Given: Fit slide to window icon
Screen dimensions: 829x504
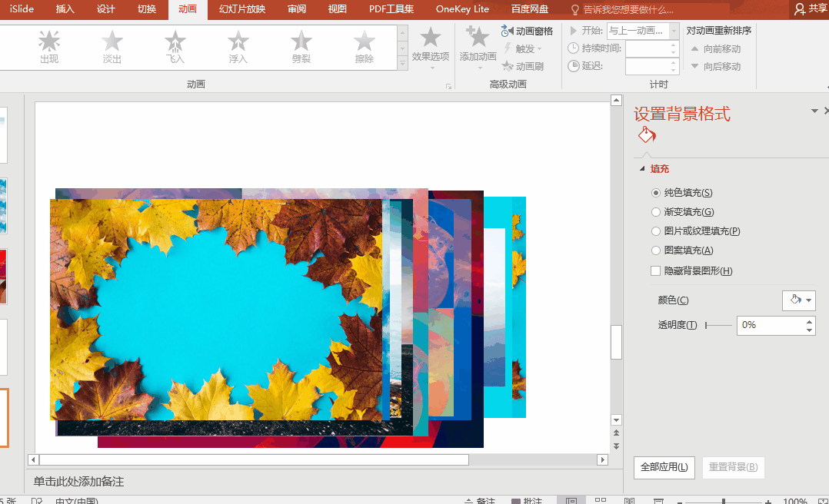Looking at the screenshot, I should point(823,501).
